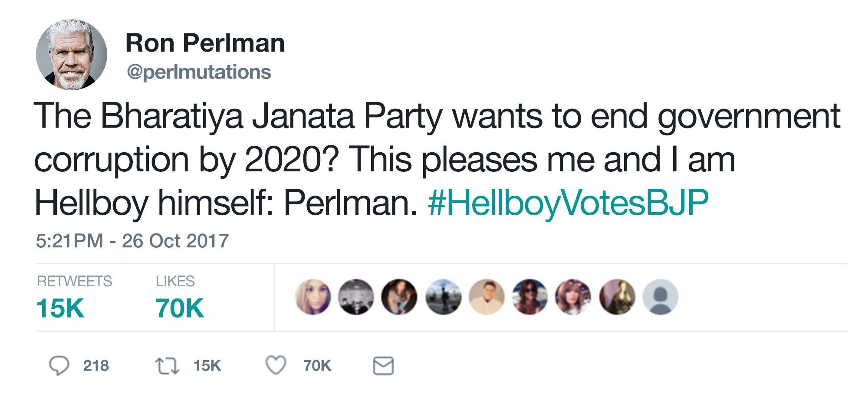The image size is (868, 413).
Task: Click the eighth liker avatar
Action: pos(617,297)
